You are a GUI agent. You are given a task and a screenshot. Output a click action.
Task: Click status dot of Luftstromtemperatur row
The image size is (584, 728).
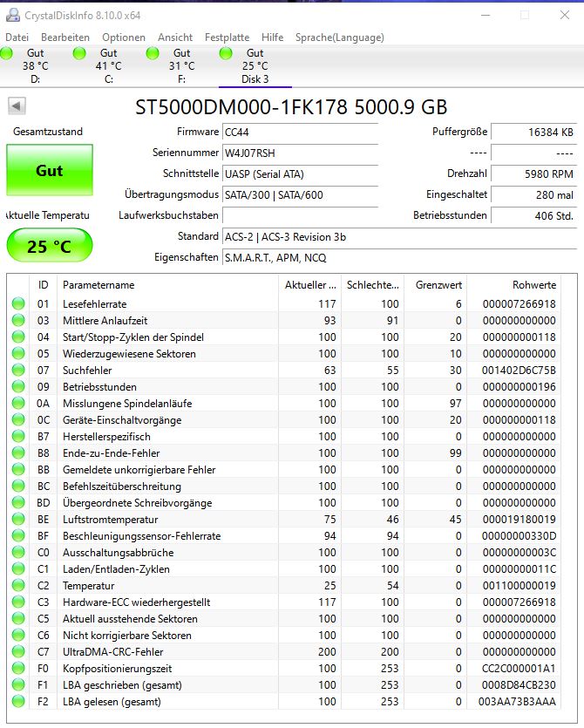18,519
